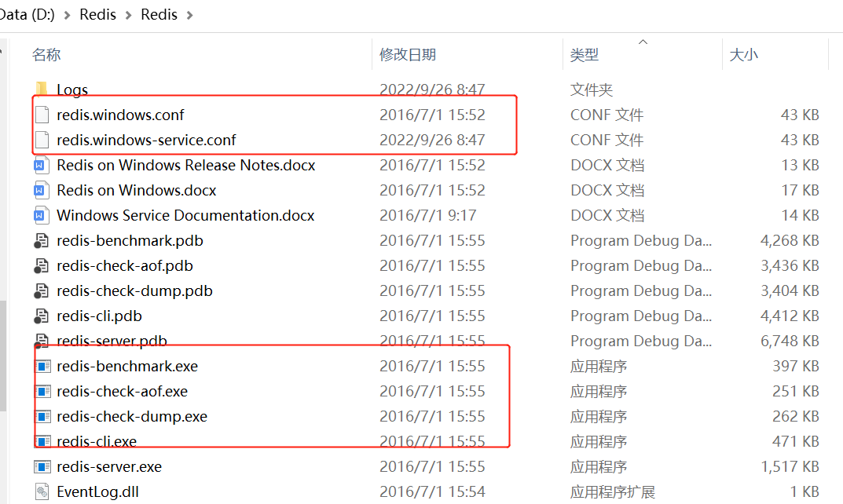Click the redis-cli.exe application icon

[x=42, y=442]
